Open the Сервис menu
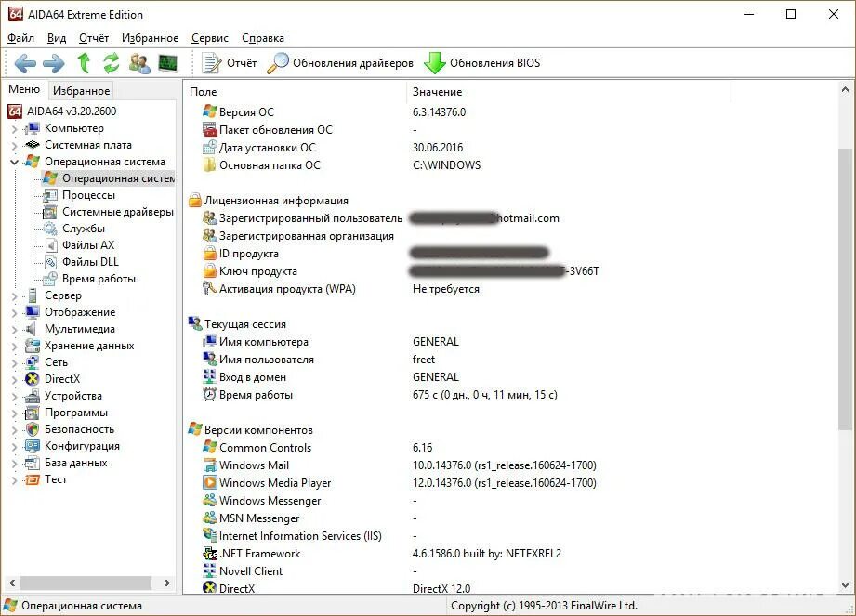This screenshot has height=616, width=856. pos(210,38)
